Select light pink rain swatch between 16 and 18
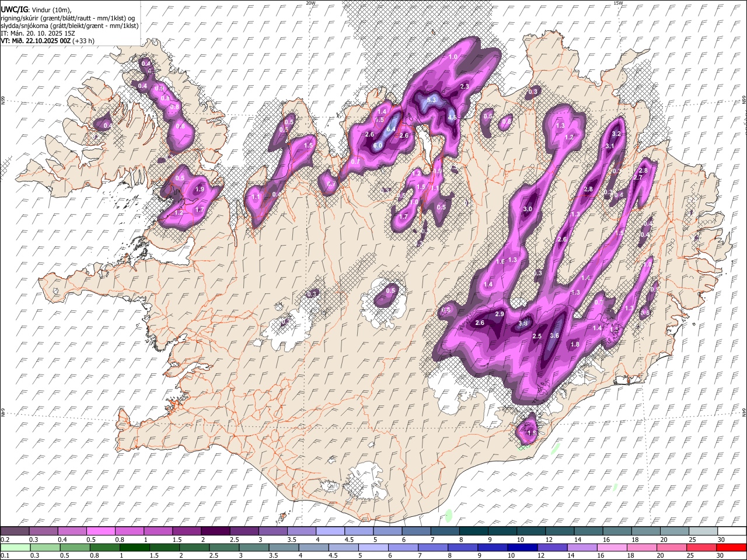The width and height of the screenshot is (747, 560). (x=612, y=547)
